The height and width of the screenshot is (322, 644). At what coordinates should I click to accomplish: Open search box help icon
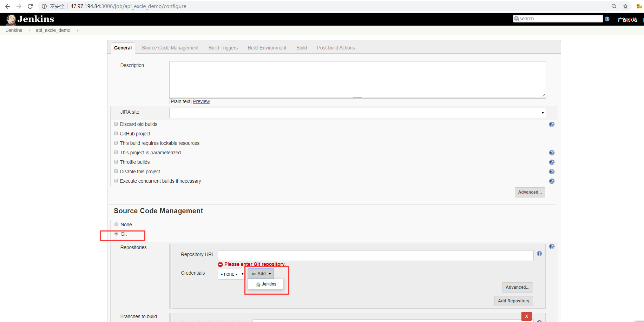coord(607,19)
